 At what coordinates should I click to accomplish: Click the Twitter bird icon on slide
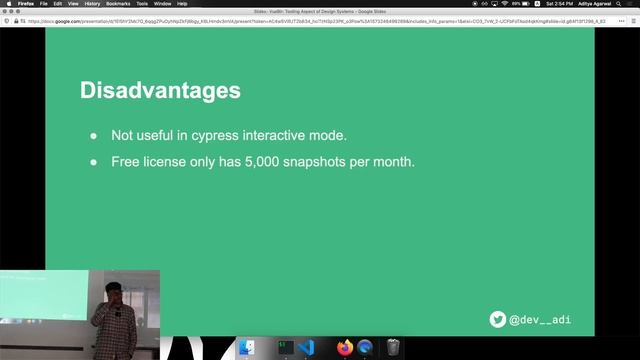[x=498, y=319]
